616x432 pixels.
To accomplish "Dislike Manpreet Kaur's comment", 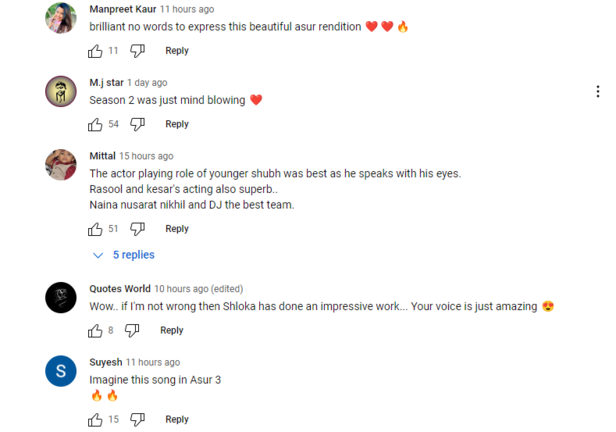I will coord(138,51).
